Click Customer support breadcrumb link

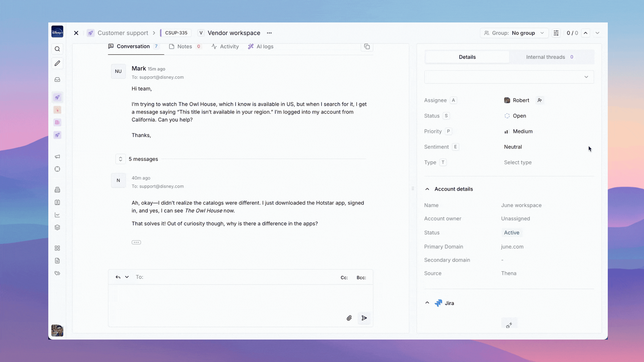tap(123, 33)
